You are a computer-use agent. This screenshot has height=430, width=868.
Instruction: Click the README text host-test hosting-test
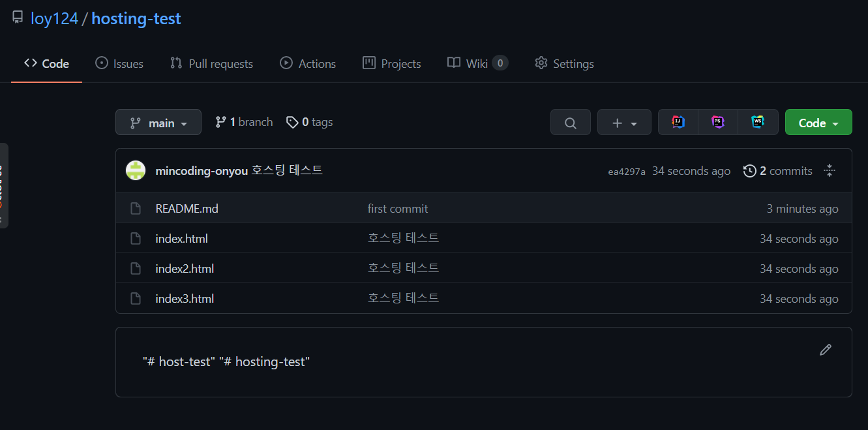click(x=226, y=361)
